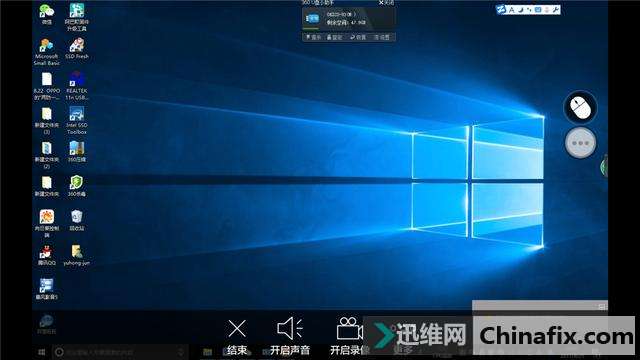The image size is (640, 360).
Task: Open the 暴风影音5 player shortcut
Action: coord(47,289)
